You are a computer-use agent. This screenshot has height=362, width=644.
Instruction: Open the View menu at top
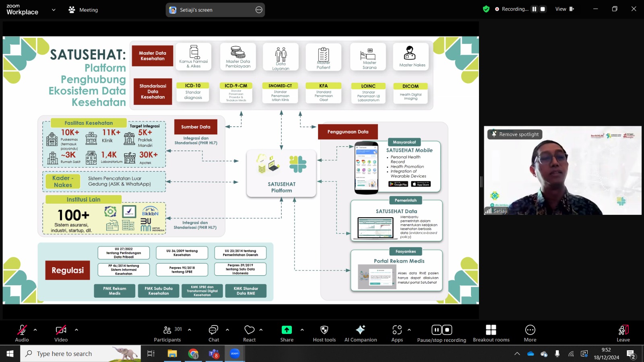tap(565, 9)
